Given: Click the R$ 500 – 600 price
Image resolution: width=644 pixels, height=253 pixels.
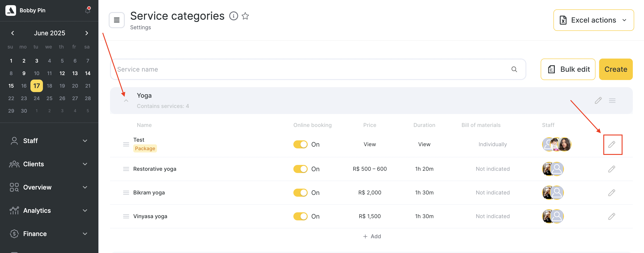Looking at the screenshot, I should click(369, 169).
